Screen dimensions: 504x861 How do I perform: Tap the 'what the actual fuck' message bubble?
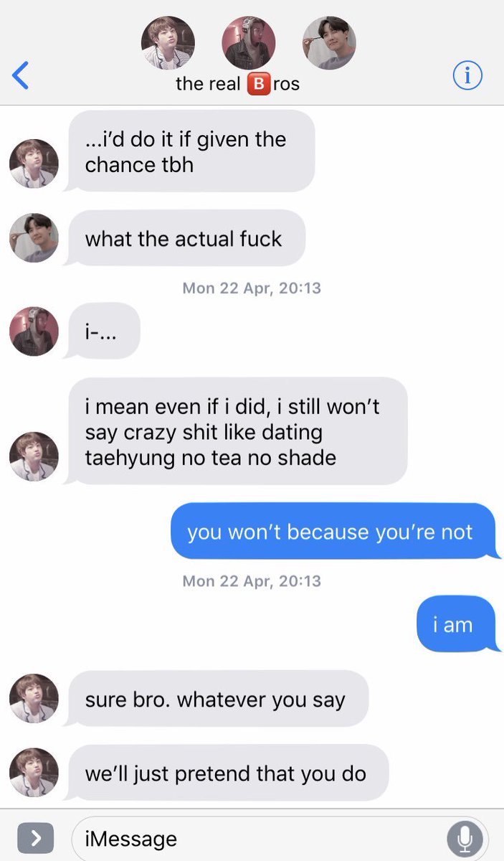coord(185,238)
